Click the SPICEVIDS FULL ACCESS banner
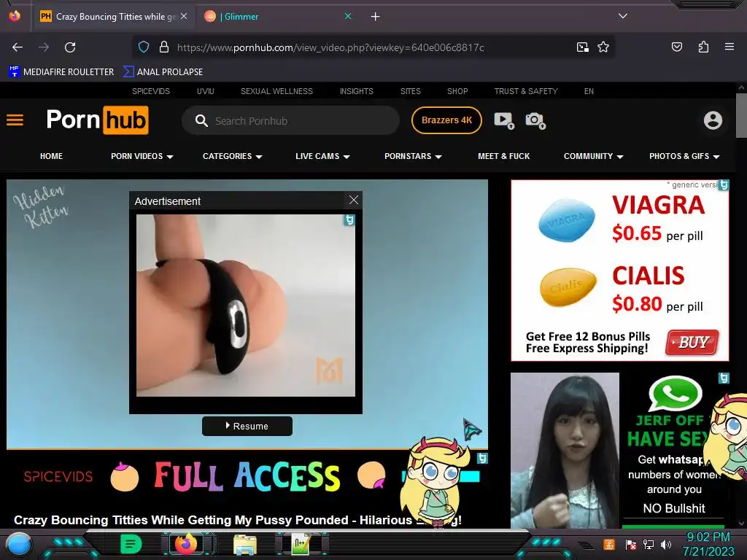 click(247, 476)
